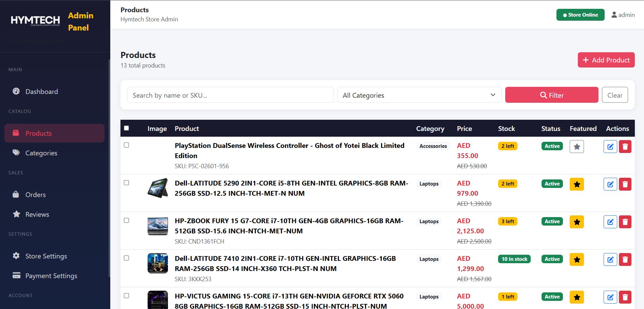Select the HP ZBook Fury 15 G7 checkbox

pos(127,220)
